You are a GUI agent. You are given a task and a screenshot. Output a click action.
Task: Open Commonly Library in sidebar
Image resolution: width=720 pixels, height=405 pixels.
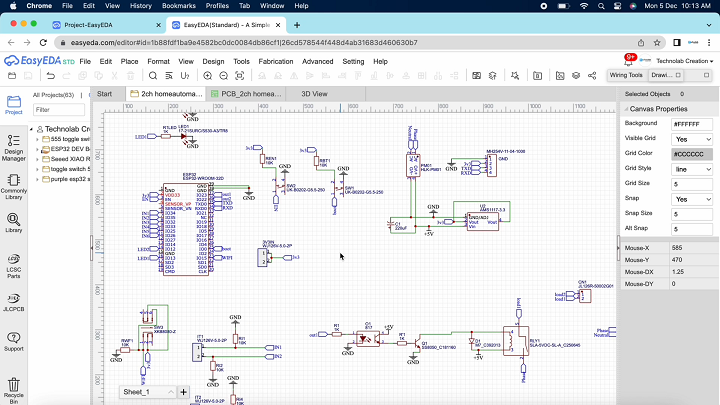click(14, 186)
